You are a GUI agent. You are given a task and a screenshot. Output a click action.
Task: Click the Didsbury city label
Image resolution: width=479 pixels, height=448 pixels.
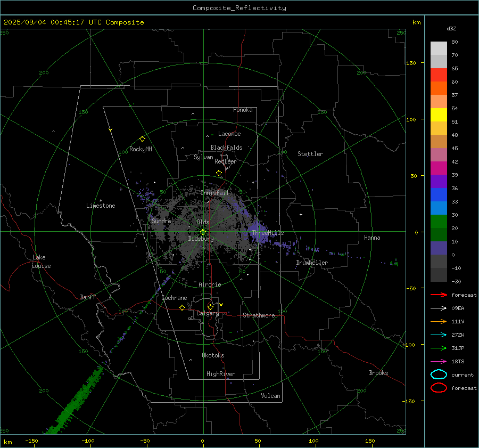coord(201,239)
